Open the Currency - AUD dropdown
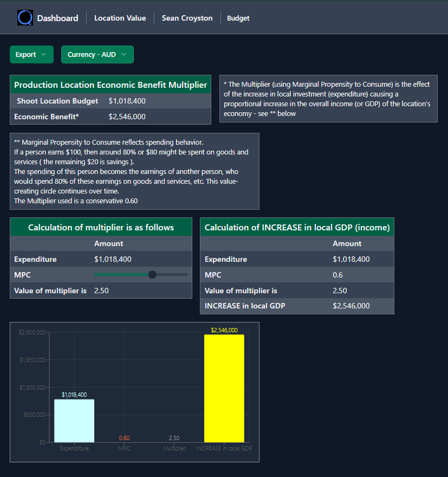 pyautogui.click(x=98, y=54)
